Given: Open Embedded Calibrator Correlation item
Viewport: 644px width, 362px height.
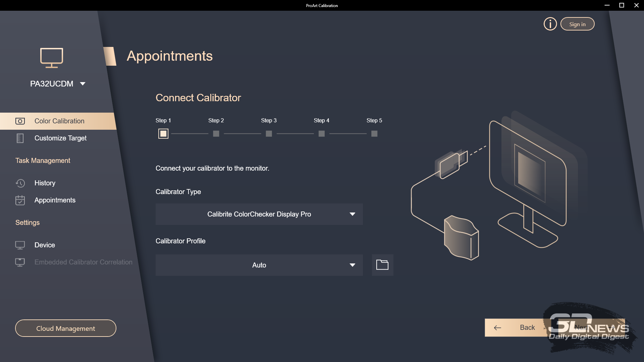Looking at the screenshot, I should [84, 262].
